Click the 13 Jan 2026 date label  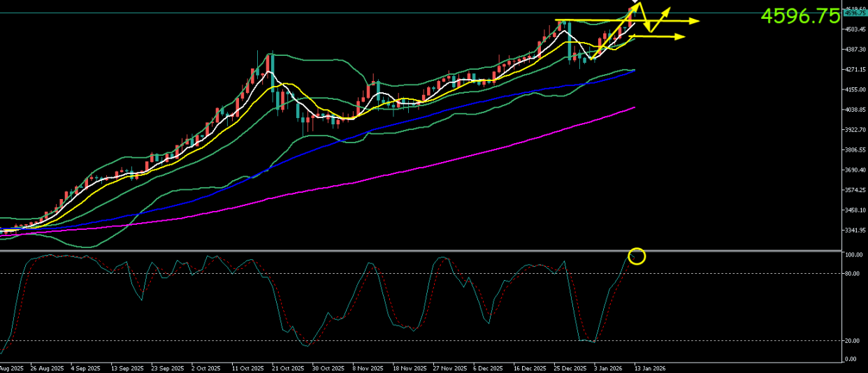[649, 367]
